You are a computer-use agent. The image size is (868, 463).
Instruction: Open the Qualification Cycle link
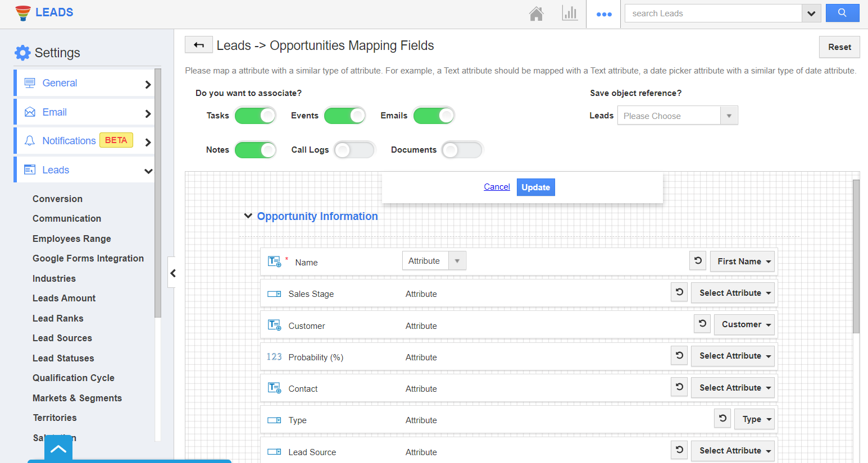[x=74, y=378]
